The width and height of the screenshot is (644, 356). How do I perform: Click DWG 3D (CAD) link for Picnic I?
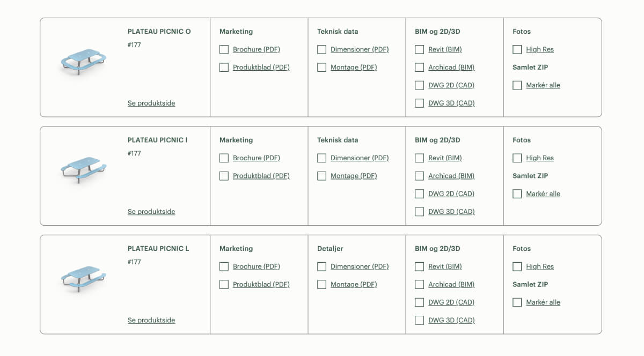pos(451,212)
